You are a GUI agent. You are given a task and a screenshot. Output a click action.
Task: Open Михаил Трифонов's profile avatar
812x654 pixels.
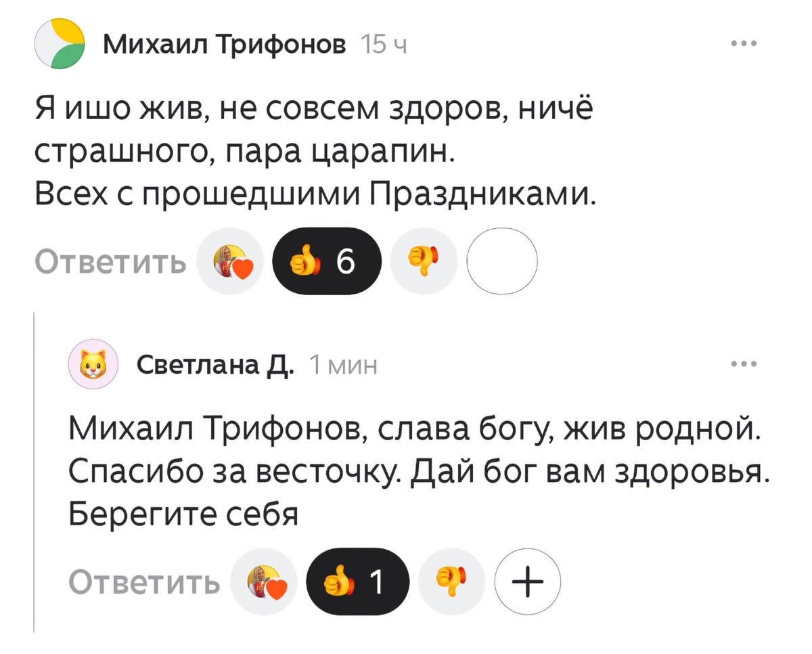(58, 42)
